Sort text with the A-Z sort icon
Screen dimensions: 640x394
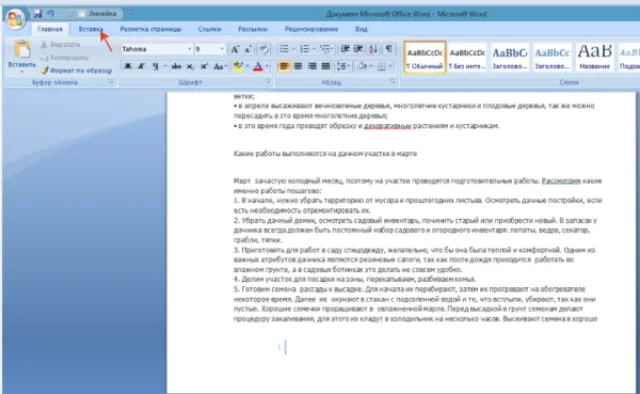point(373,49)
